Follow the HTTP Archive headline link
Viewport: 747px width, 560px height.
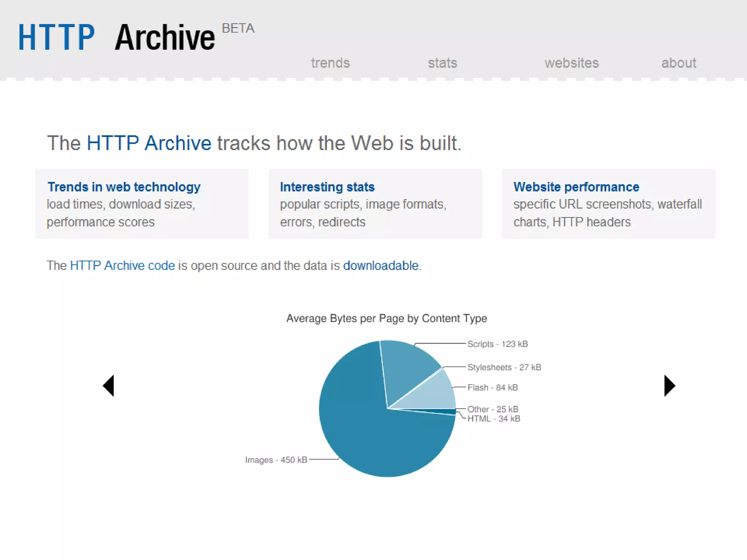[149, 143]
